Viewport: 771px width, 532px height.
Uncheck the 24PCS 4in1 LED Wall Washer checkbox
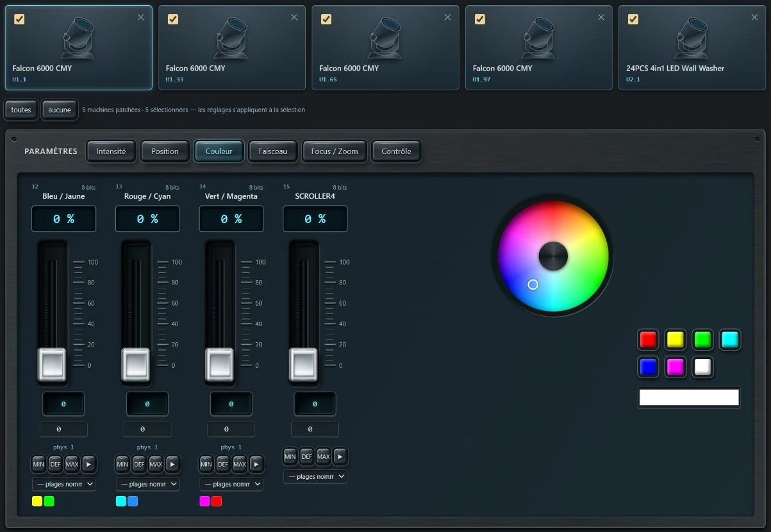click(633, 19)
